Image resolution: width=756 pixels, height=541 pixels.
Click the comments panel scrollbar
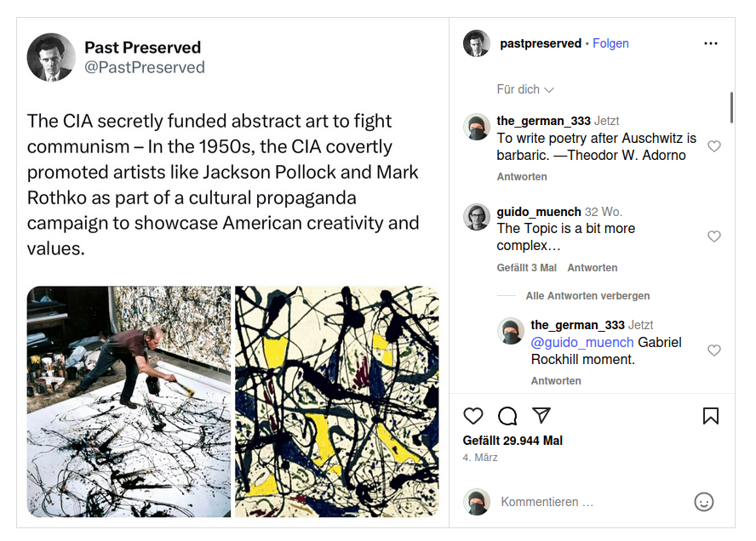731,107
